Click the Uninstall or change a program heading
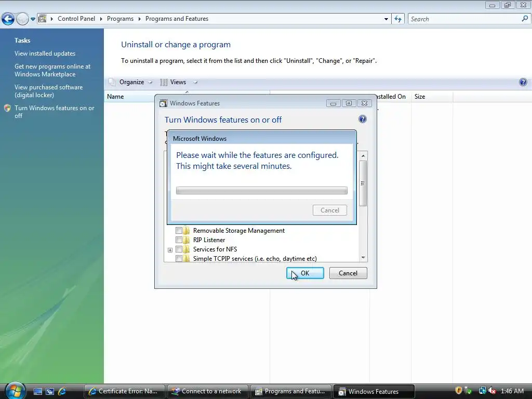Screen dimensions: 532x399 [x=176, y=45]
